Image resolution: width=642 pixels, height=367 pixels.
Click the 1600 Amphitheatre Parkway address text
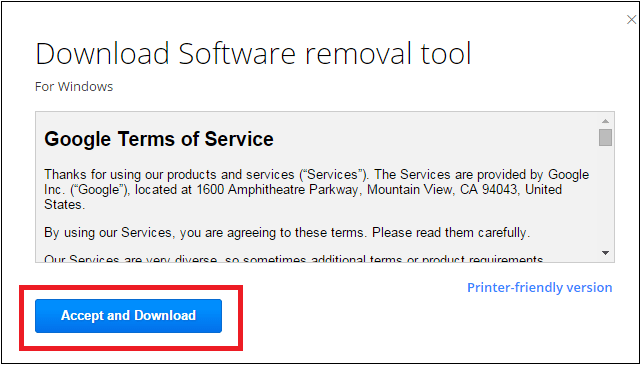pos(277,190)
